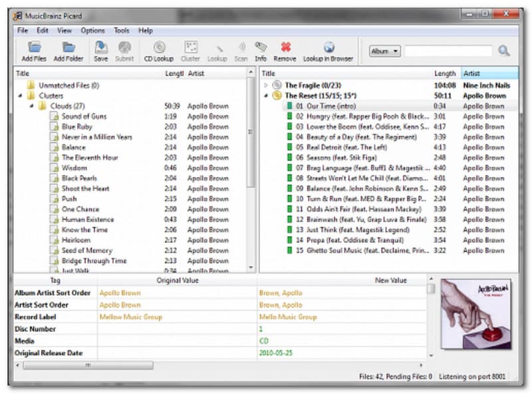Screen dimensions: 532x394
Task: Click The Fragile album disc icon
Action: tap(277, 85)
